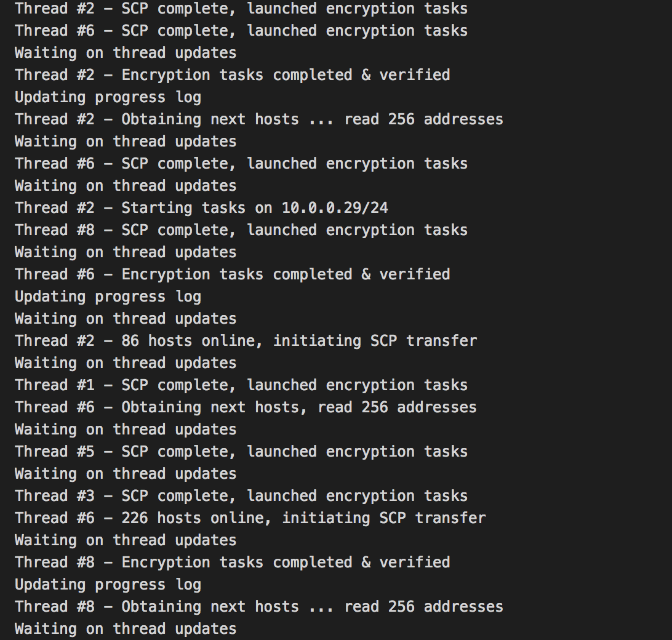Select Thread #6 encryption completed & verified line
Screen dimensions: 672x640
coord(232,274)
